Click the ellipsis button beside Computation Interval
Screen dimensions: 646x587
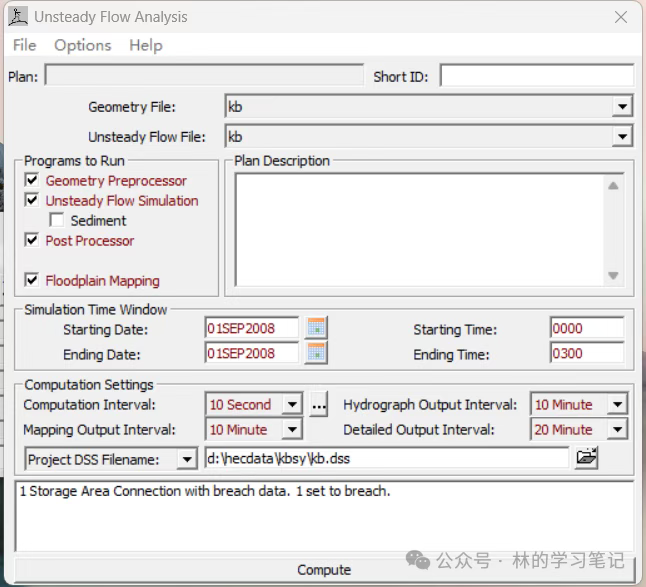click(319, 405)
